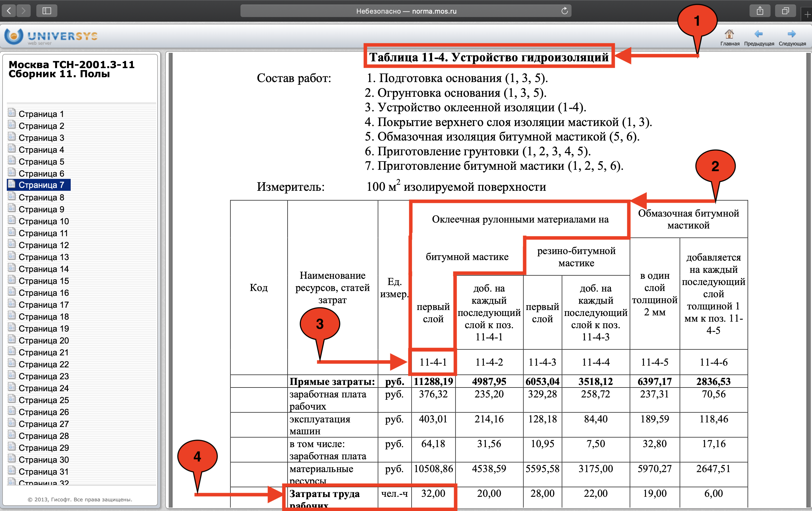Click the Обмазочная битумной мастикой header
Screen dimensions: 812x511
click(x=688, y=219)
